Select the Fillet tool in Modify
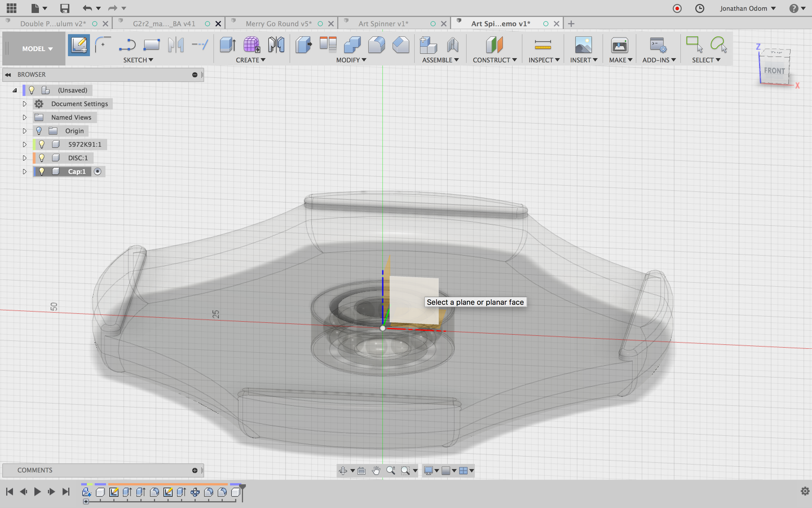The width and height of the screenshot is (812, 508). click(376, 45)
